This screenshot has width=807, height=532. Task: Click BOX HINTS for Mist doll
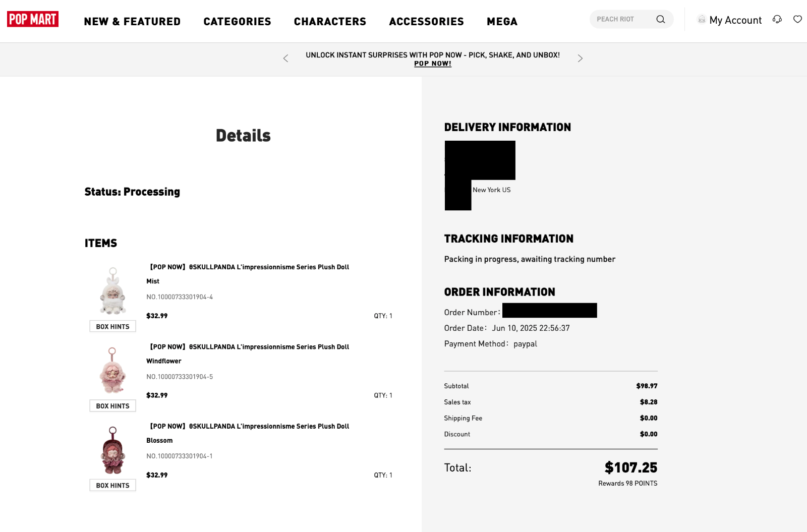click(x=112, y=327)
